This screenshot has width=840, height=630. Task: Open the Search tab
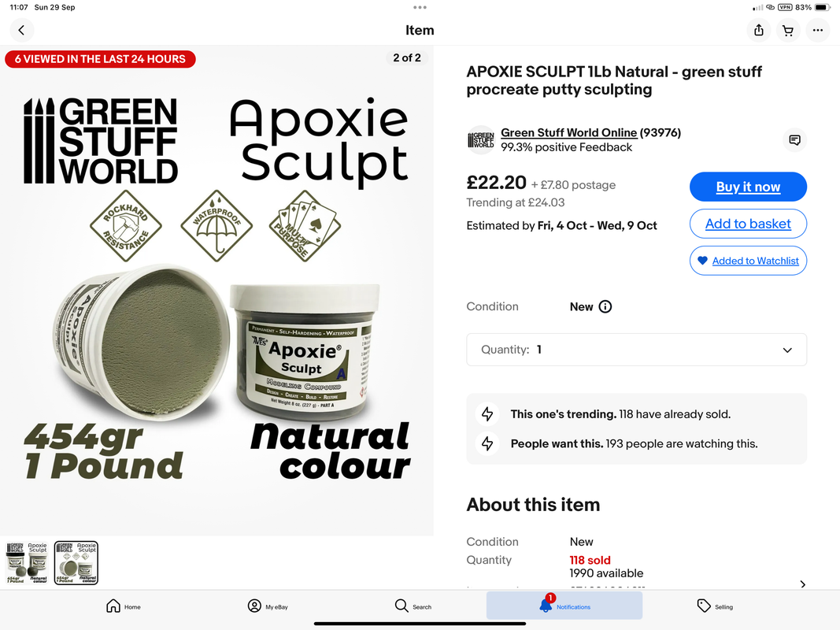413,606
